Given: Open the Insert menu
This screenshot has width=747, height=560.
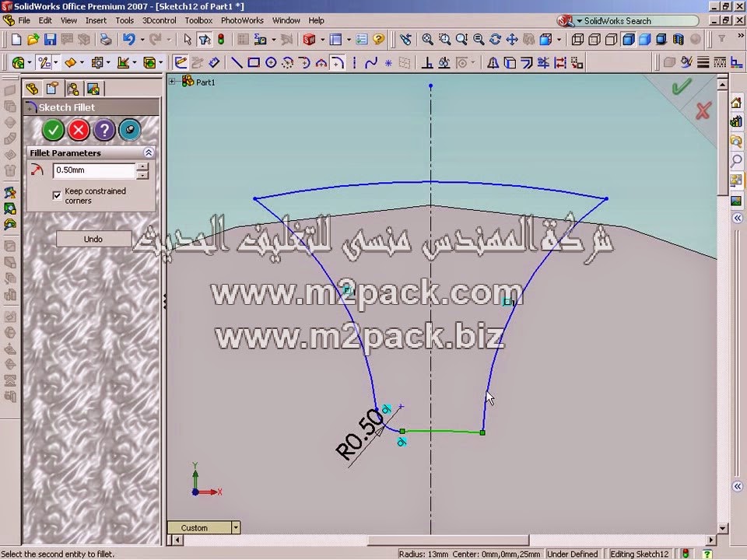Looking at the screenshot, I should click(x=96, y=20).
